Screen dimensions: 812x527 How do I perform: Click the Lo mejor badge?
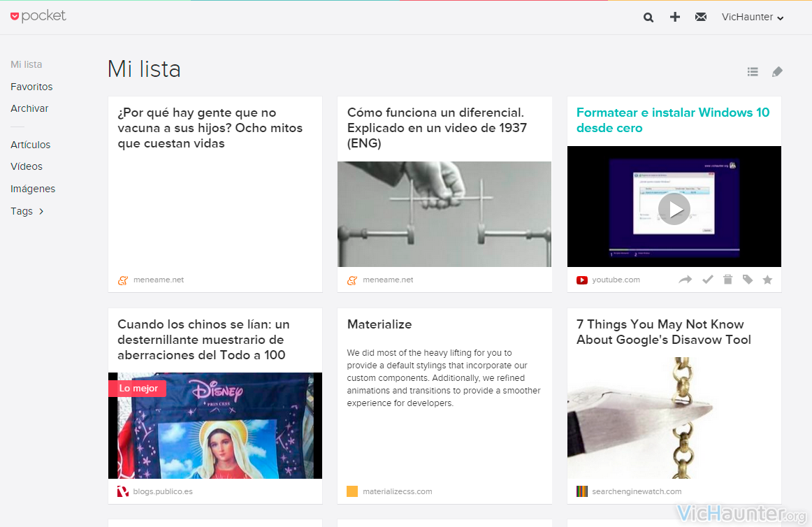coord(137,388)
